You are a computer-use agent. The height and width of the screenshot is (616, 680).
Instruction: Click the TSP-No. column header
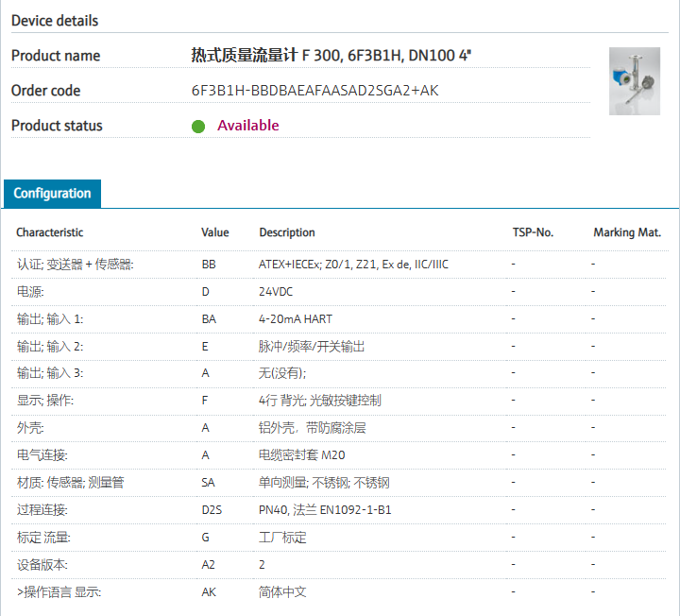pos(533,232)
